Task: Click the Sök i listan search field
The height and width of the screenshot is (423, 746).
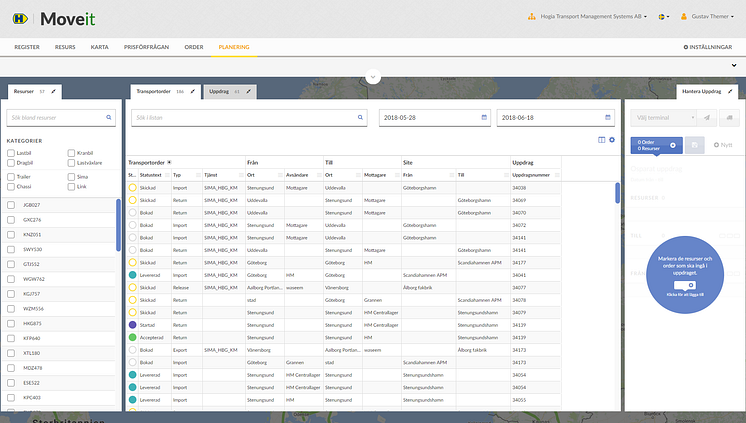Action: 249,118
